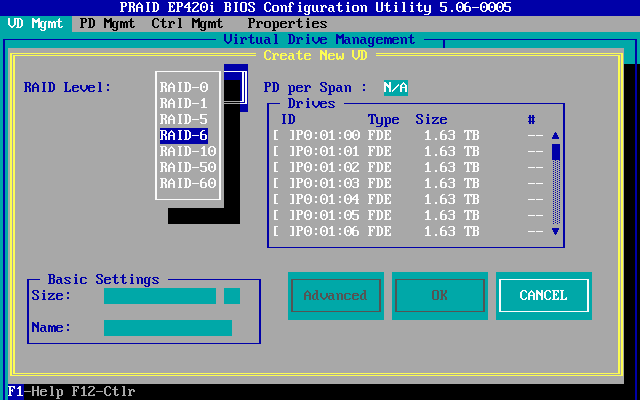Tick the drive P0:01:02 checkbox
Image resolution: width=640 pixels, height=400 pixels.
(x=284, y=167)
